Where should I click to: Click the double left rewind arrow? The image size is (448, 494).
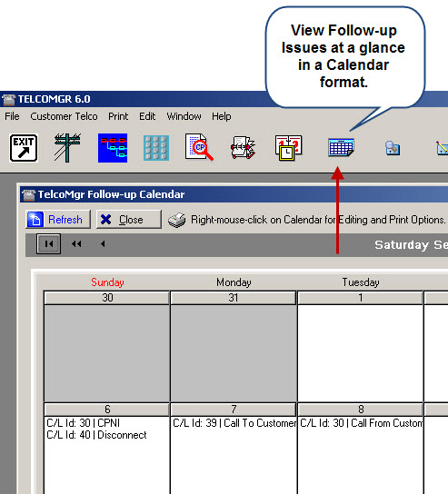(76, 244)
